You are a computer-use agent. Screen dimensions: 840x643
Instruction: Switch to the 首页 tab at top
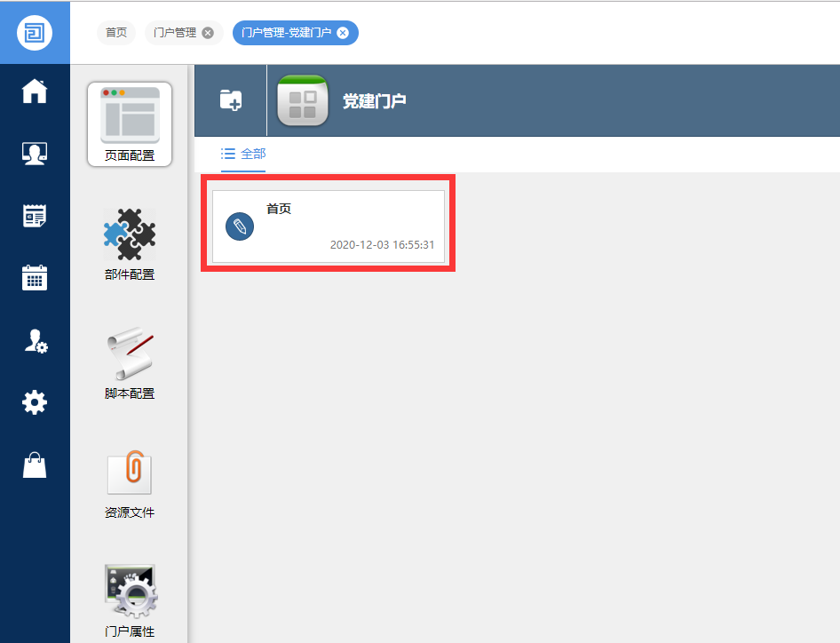click(x=116, y=33)
